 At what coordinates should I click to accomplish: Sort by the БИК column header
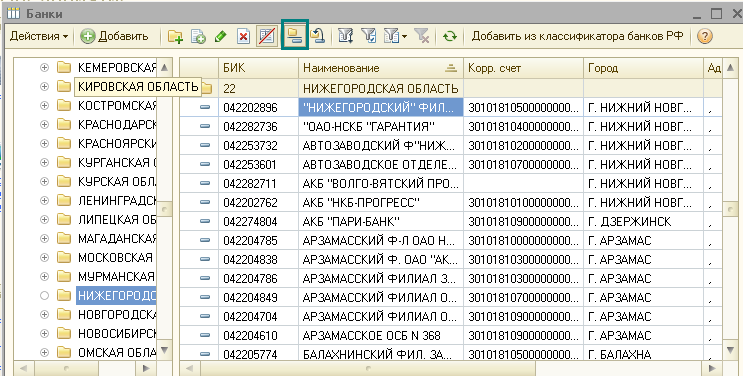258,68
